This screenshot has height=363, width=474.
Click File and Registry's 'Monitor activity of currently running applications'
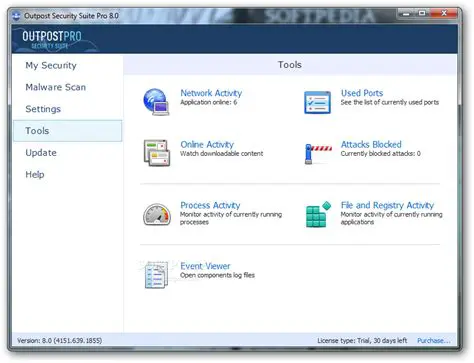(391, 218)
